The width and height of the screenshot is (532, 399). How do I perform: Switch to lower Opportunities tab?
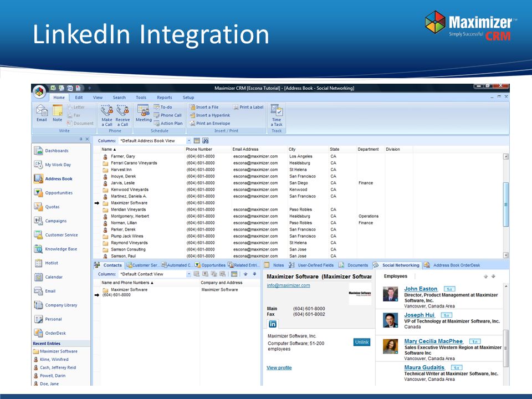click(210, 265)
